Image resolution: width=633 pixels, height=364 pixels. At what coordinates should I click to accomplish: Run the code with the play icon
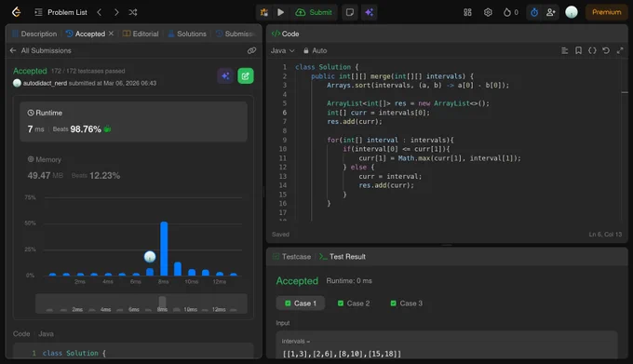(280, 12)
